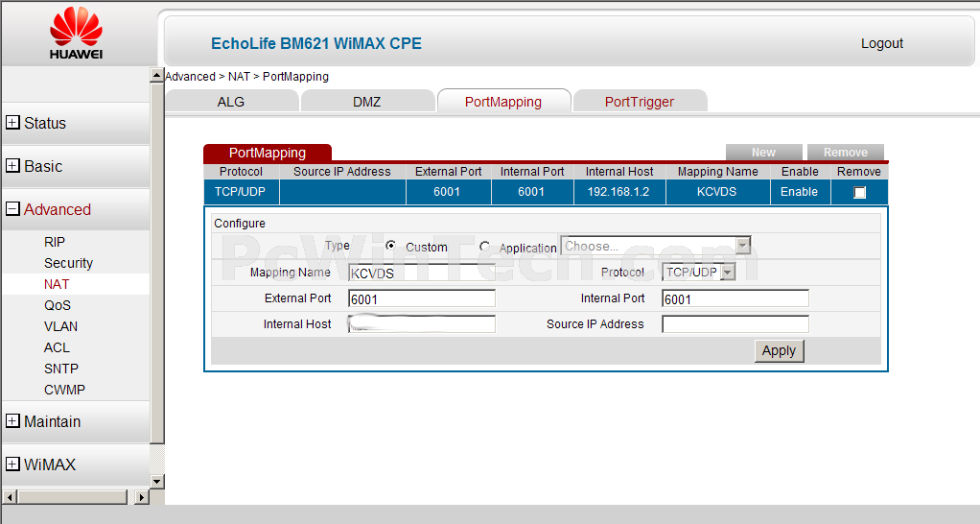Click the 192.168.1.2 internal host cell
The width and height of the screenshot is (980, 524).
click(x=618, y=192)
